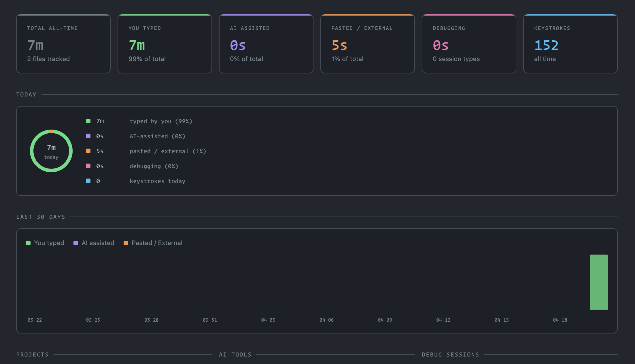Click the pink 'debugging' legend dot
This screenshot has height=364, width=635.
coord(88,166)
